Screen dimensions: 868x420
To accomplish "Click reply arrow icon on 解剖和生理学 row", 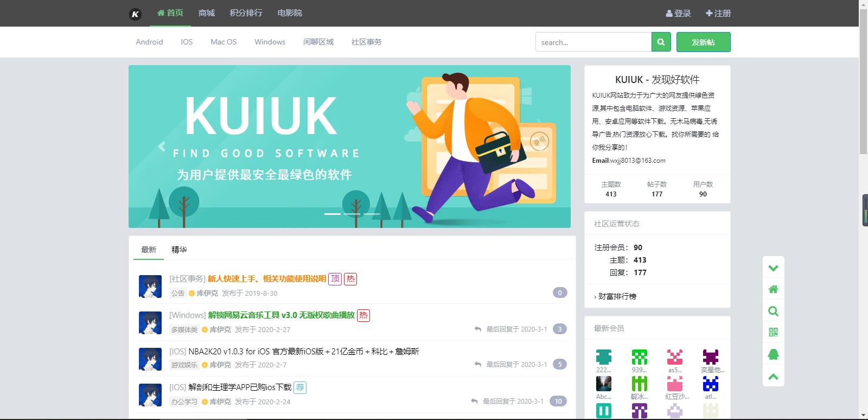I will click(475, 401).
